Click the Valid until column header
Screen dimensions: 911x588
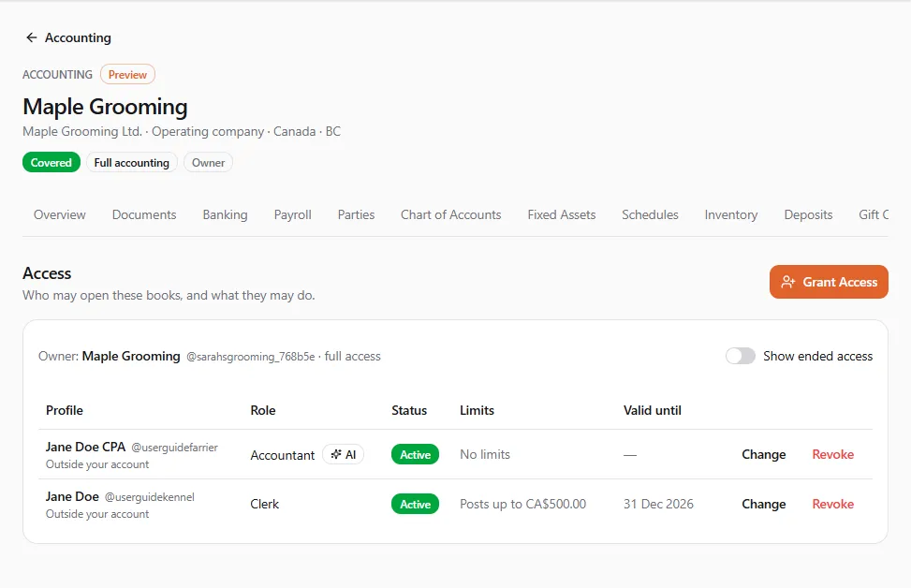point(653,410)
